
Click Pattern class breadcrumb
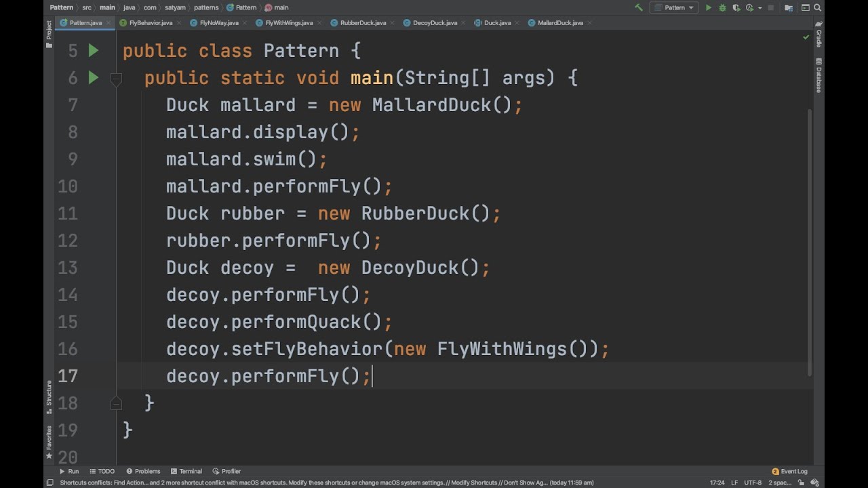[241, 7]
